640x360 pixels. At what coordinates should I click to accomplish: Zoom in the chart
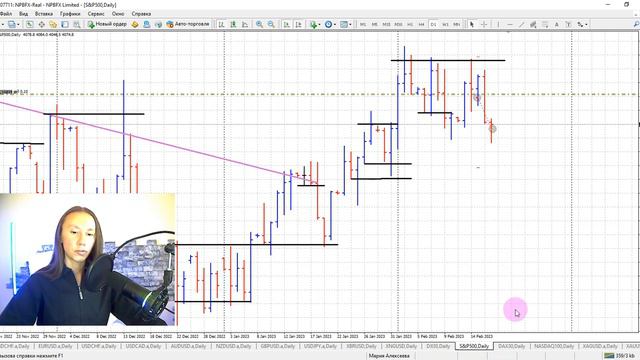pos(259,24)
